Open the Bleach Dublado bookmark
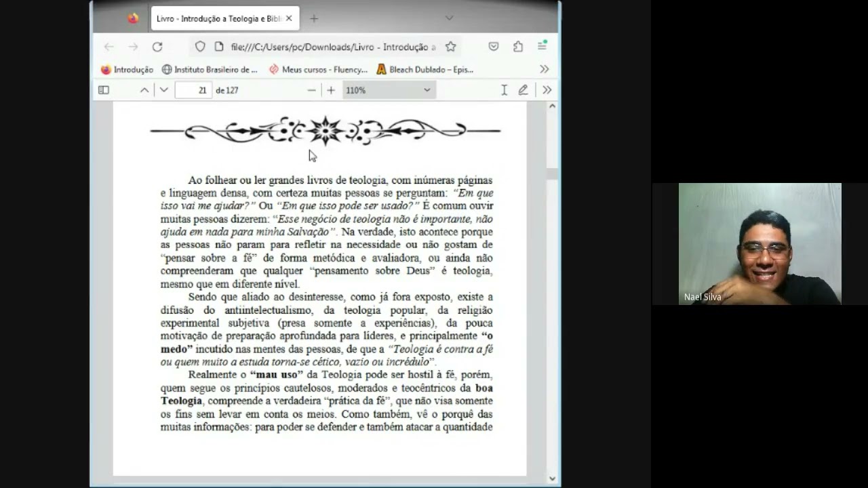Image resolution: width=868 pixels, height=488 pixels. coord(425,69)
